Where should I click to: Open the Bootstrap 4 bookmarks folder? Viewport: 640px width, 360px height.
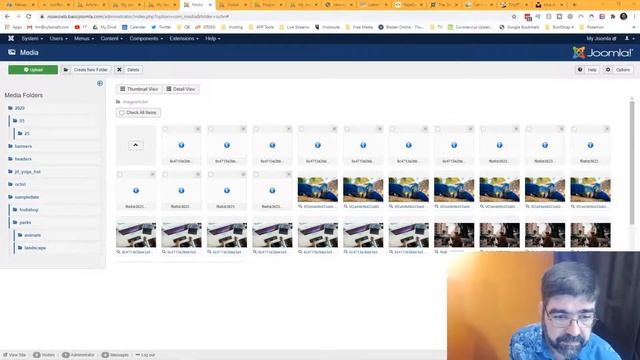(559, 27)
